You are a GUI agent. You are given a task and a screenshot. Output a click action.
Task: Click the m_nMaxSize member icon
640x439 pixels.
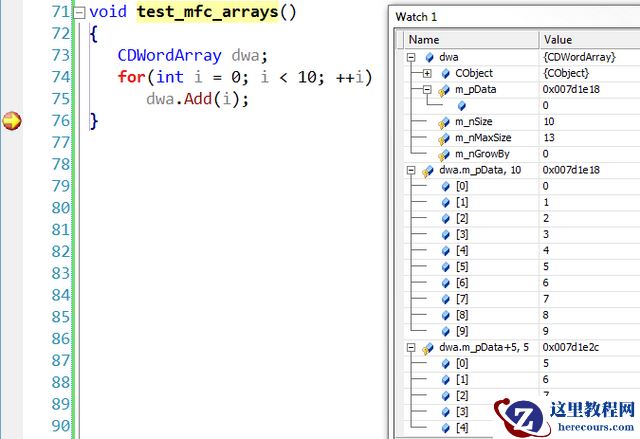pos(444,139)
